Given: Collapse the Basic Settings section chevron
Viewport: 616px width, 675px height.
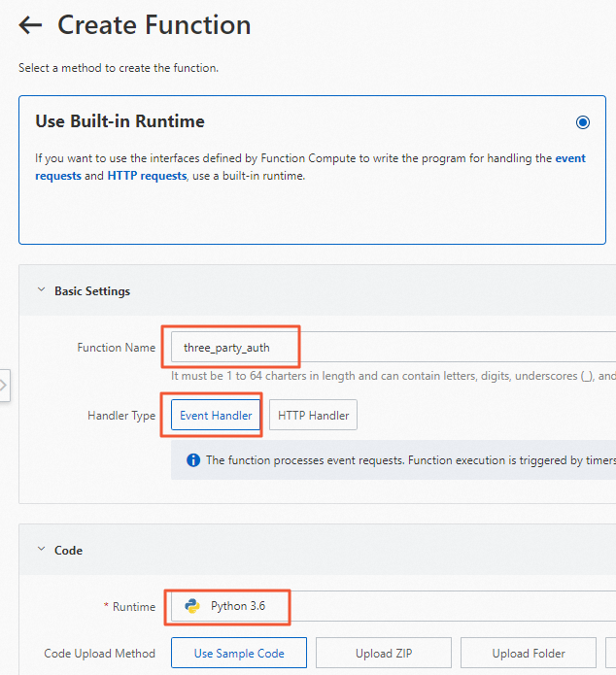Looking at the screenshot, I should [x=41, y=290].
